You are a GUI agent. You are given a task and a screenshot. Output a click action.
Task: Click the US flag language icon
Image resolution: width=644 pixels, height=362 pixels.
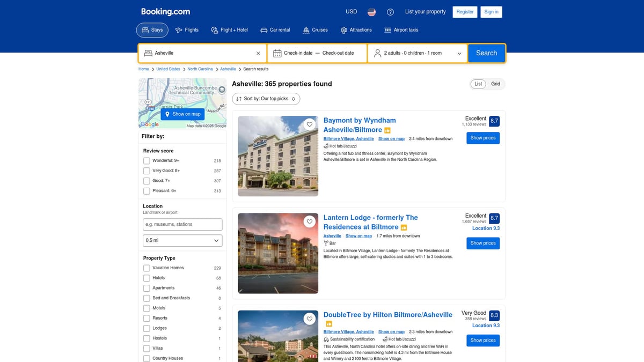pos(371,12)
